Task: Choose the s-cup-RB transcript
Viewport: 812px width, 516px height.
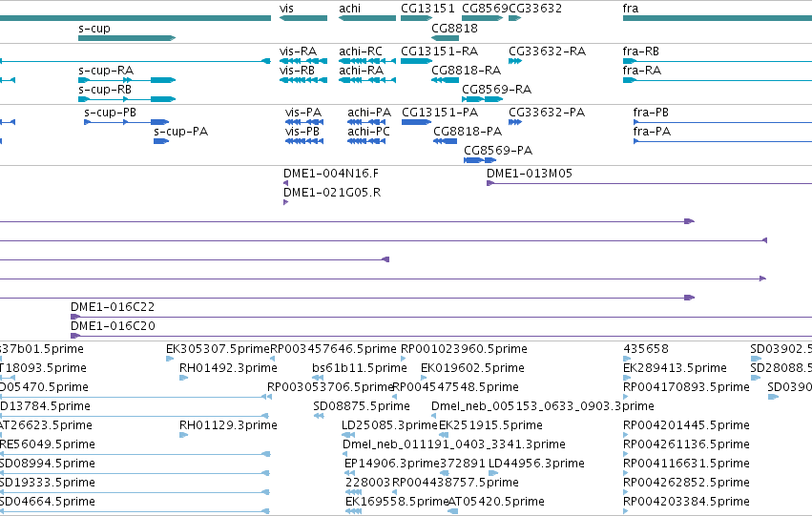Action: 127,99
